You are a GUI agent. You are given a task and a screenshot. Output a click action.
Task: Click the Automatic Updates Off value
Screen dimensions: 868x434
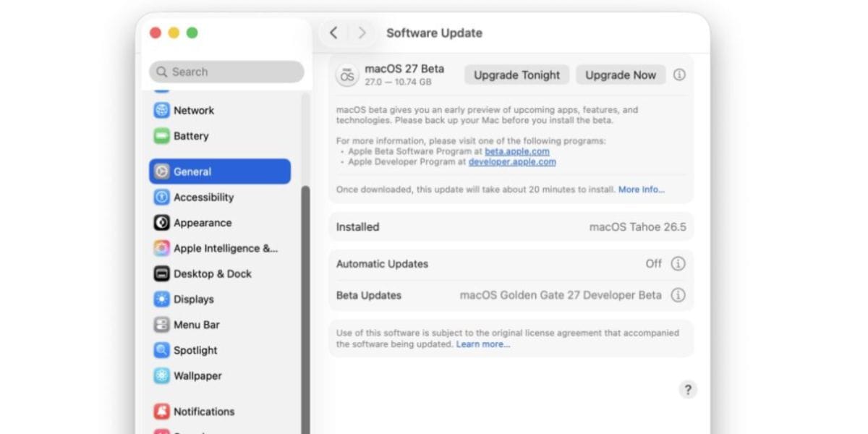[654, 264]
